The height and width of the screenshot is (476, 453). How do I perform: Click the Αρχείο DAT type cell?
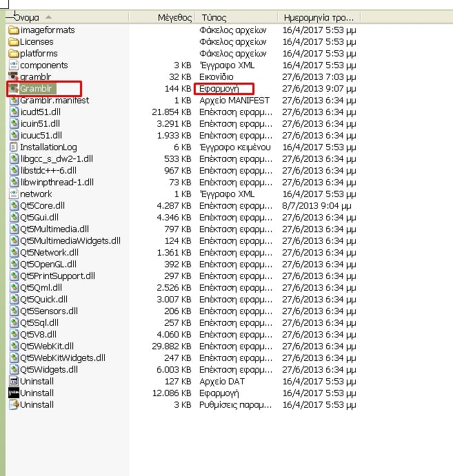click(x=222, y=382)
